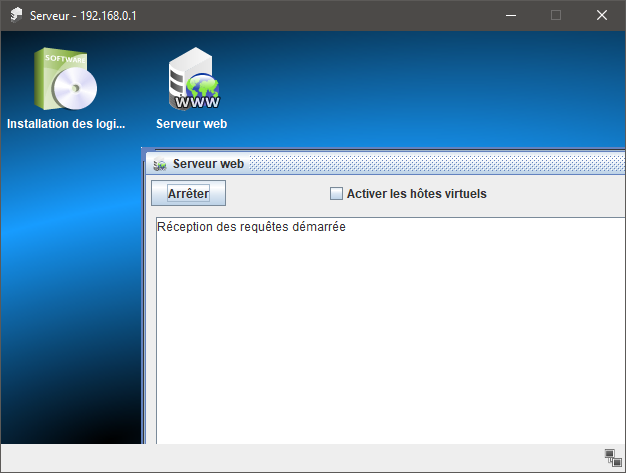Select the 'Installation des logi...' icon label
626x473 pixels.
67,125
